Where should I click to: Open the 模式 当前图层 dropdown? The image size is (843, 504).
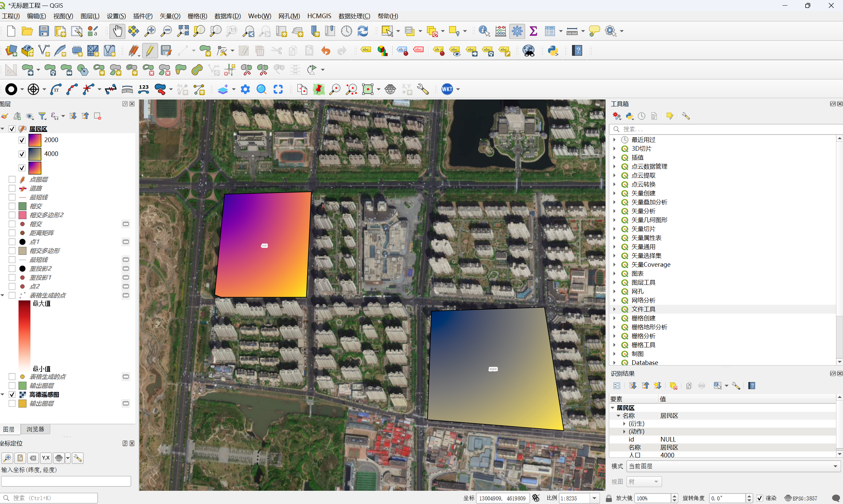pyautogui.click(x=731, y=466)
